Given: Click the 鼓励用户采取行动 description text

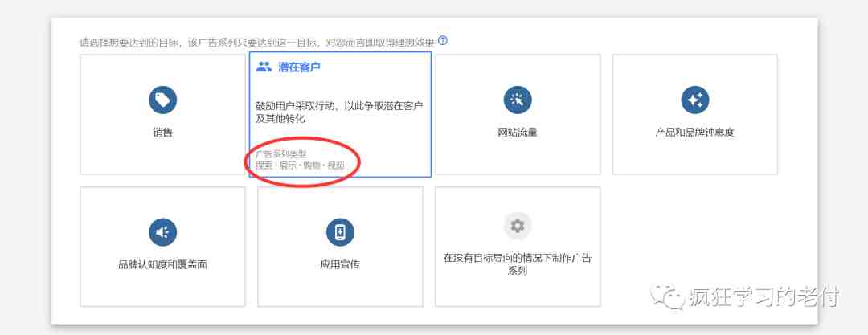Looking at the screenshot, I should coord(339,112).
